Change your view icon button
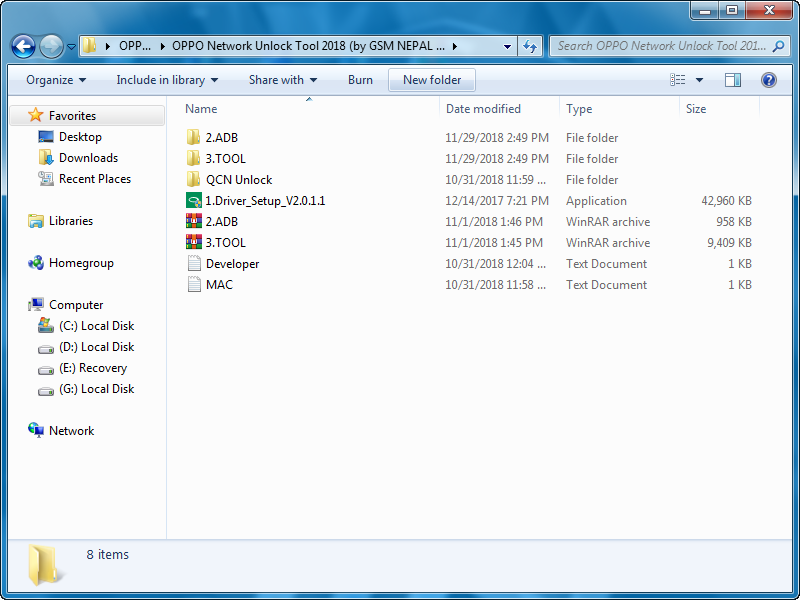Viewport: 800px width, 600px height. point(678,80)
